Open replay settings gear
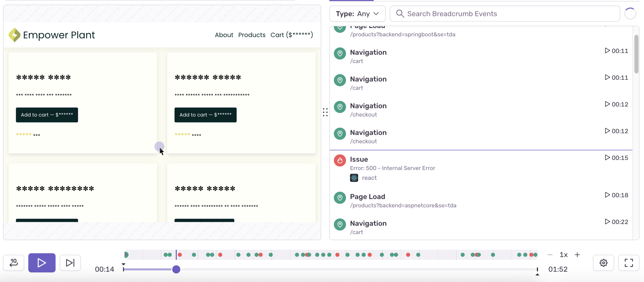 point(603,263)
